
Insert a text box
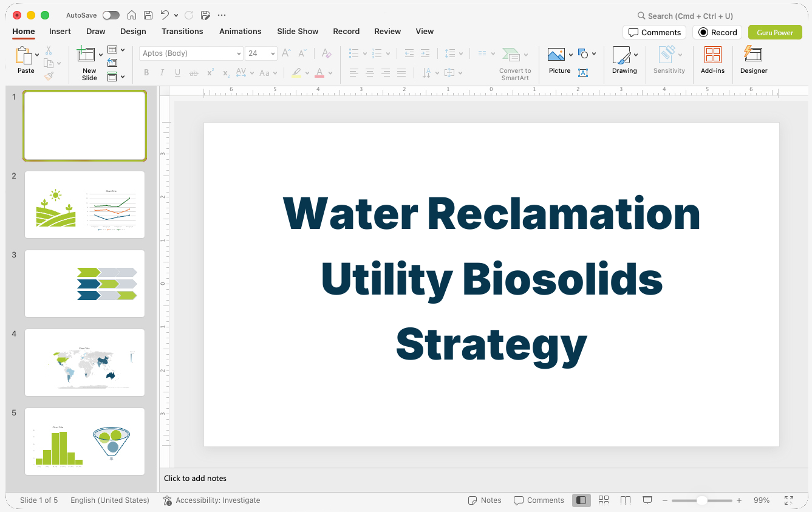pos(583,73)
